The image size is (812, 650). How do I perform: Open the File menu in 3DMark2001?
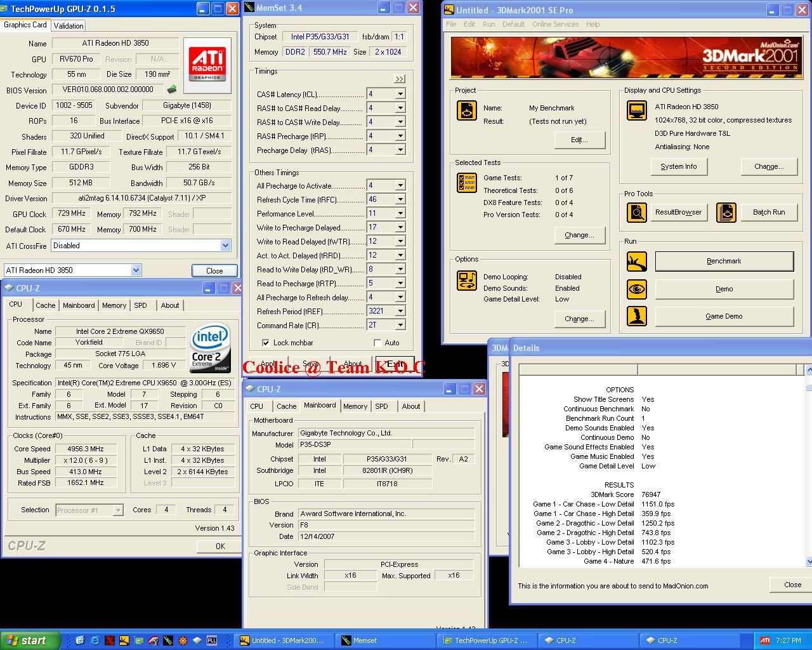(x=451, y=24)
